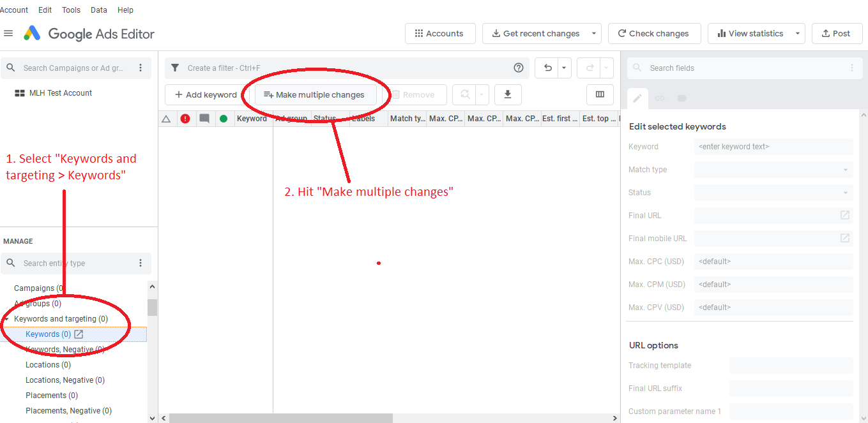This screenshot has height=423, width=868.
Task: Click the comment column header icon
Action: point(204,119)
